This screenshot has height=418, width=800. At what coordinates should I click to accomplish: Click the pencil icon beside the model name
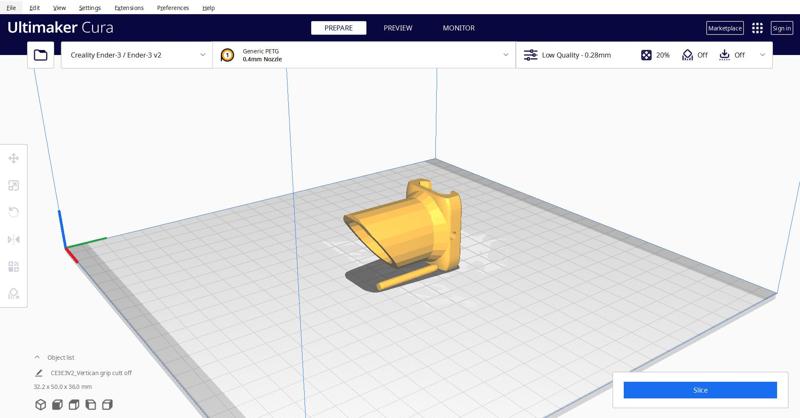click(39, 373)
